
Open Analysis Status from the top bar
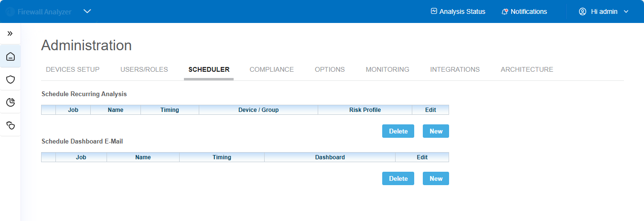(x=458, y=11)
